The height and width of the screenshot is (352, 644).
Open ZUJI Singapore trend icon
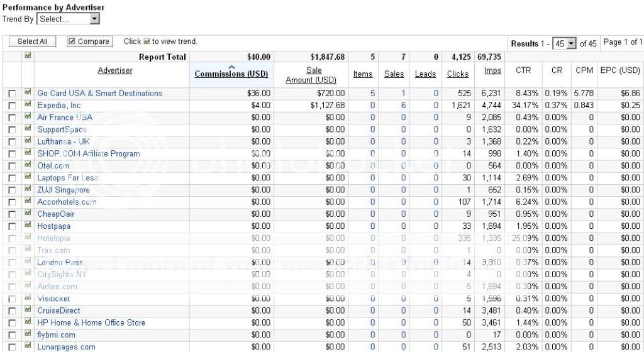point(28,189)
